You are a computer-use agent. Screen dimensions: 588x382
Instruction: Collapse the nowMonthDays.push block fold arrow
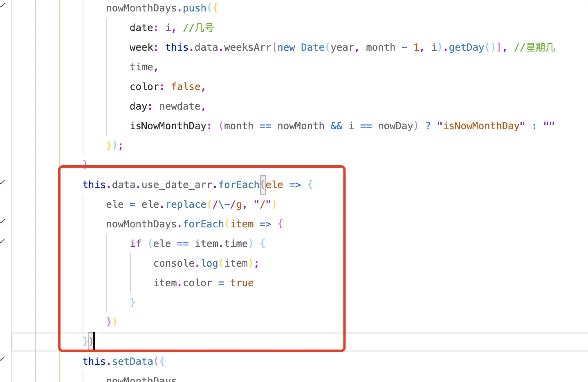point(2,6)
